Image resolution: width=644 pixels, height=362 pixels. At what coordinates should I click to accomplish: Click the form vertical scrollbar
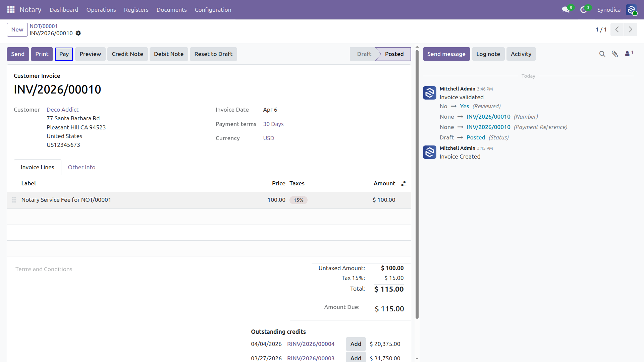click(417, 184)
